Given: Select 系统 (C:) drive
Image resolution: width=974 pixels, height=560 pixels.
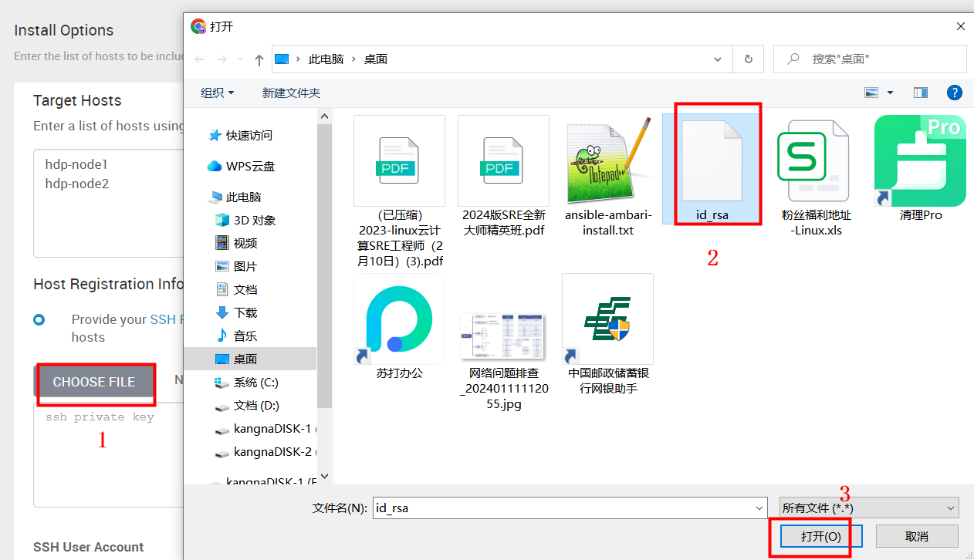Looking at the screenshot, I should point(245,382).
